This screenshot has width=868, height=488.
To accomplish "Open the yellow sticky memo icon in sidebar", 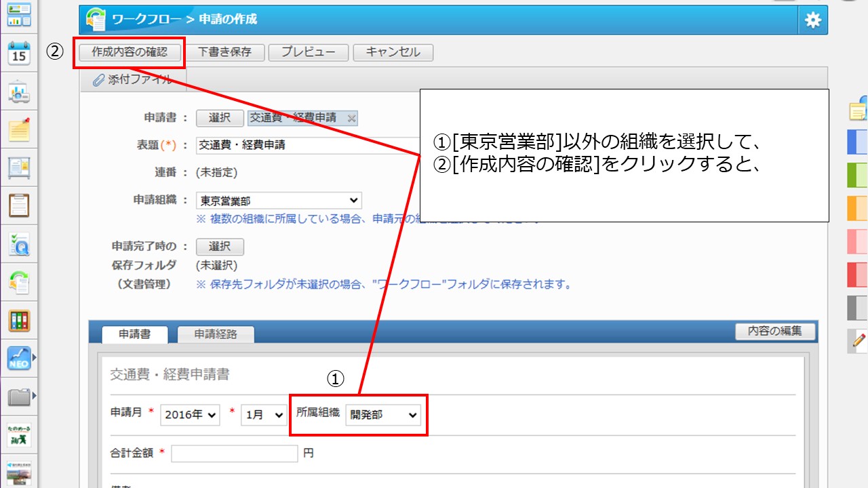I will (19, 129).
